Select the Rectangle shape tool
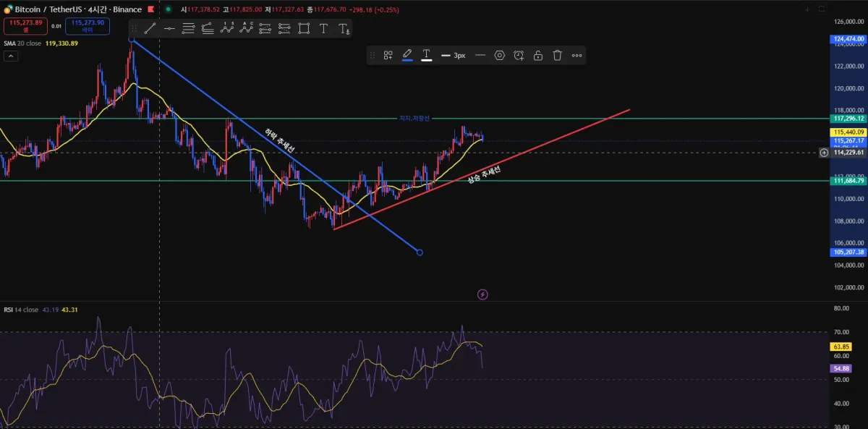The height and width of the screenshot is (429, 868). (x=304, y=28)
